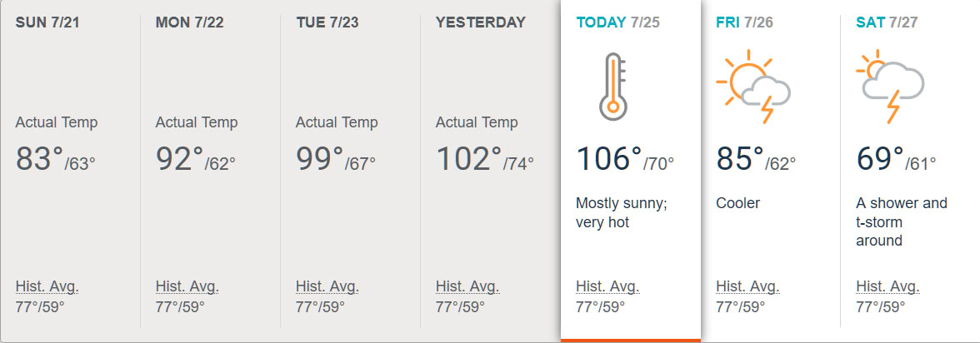The height and width of the screenshot is (343, 980).
Task: Click the thermometer icon for today
Action: tap(611, 85)
